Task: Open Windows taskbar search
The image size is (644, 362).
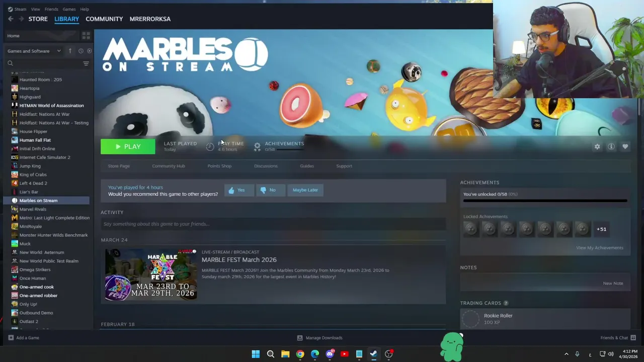Action: [270, 354]
